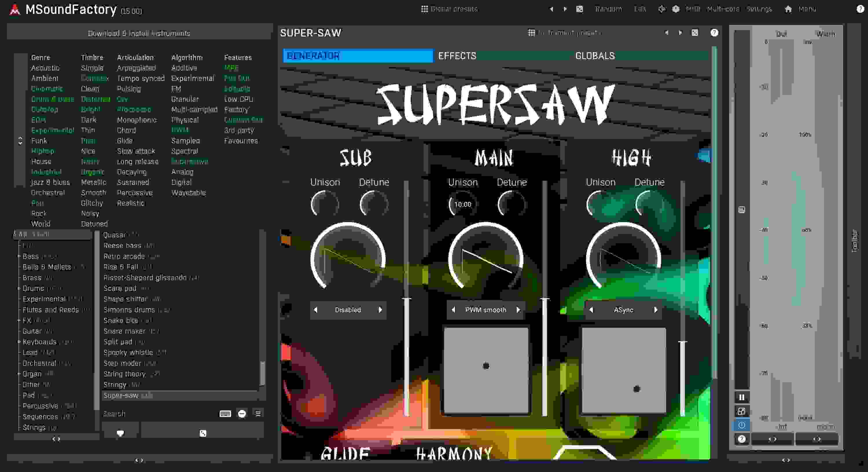Select the Super-saw instrument in the list
This screenshot has height=472, width=868.
(x=122, y=395)
